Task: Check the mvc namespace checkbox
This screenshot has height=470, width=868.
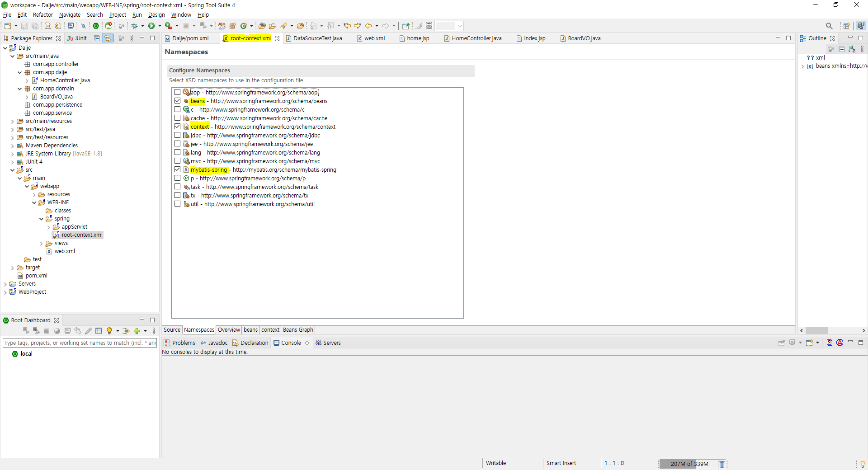Action: [178, 161]
